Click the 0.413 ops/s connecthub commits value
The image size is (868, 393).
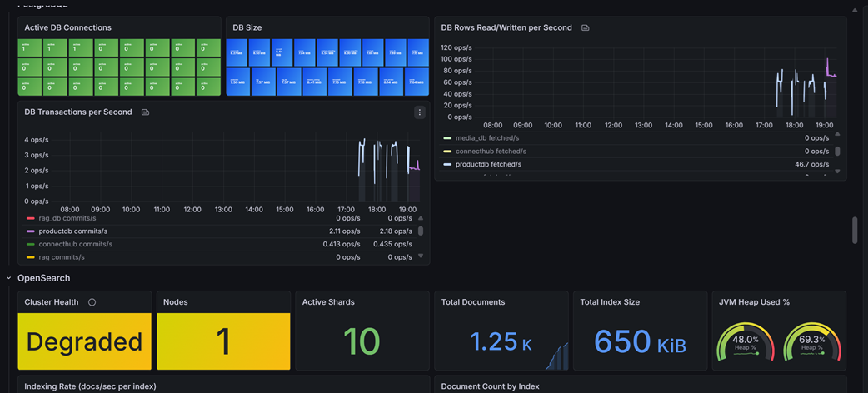click(x=342, y=244)
